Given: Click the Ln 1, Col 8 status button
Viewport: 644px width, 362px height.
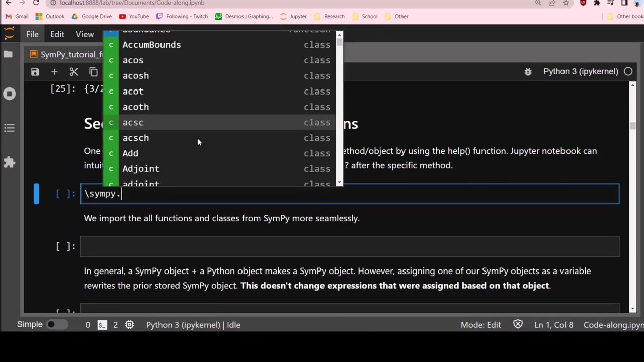Looking at the screenshot, I should pyautogui.click(x=553, y=325).
